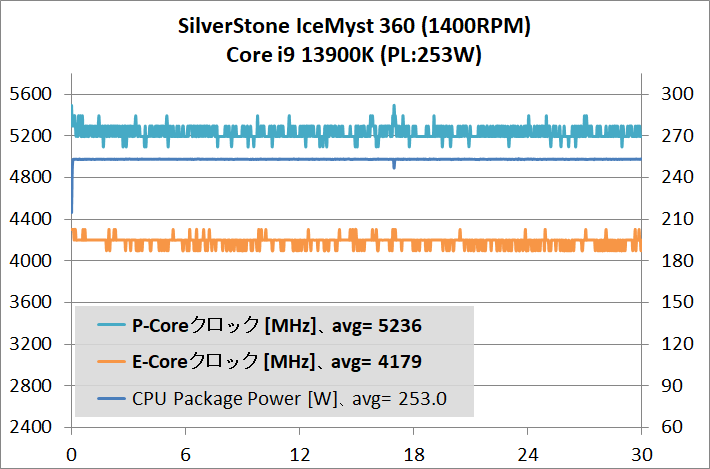Click the blue Package Power legend line swatch
The height and width of the screenshot is (469, 710).
point(111,398)
